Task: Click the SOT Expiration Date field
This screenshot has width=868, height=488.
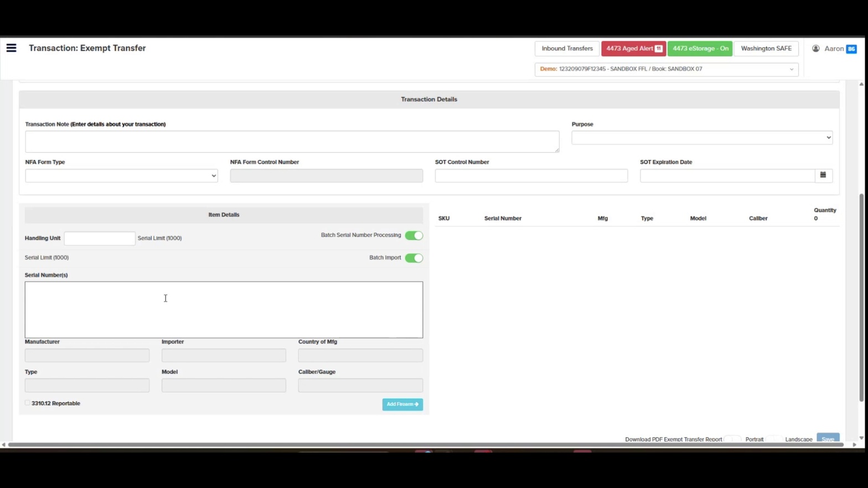Action: tap(727, 176)
